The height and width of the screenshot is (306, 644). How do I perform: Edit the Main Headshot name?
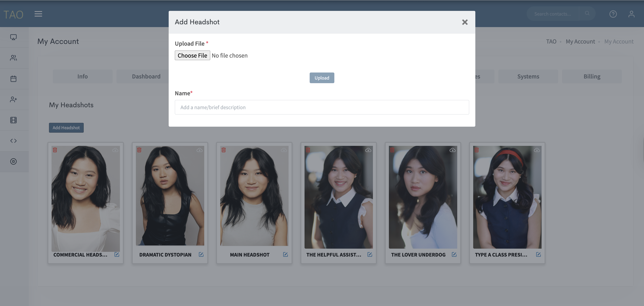pos(285,255)
